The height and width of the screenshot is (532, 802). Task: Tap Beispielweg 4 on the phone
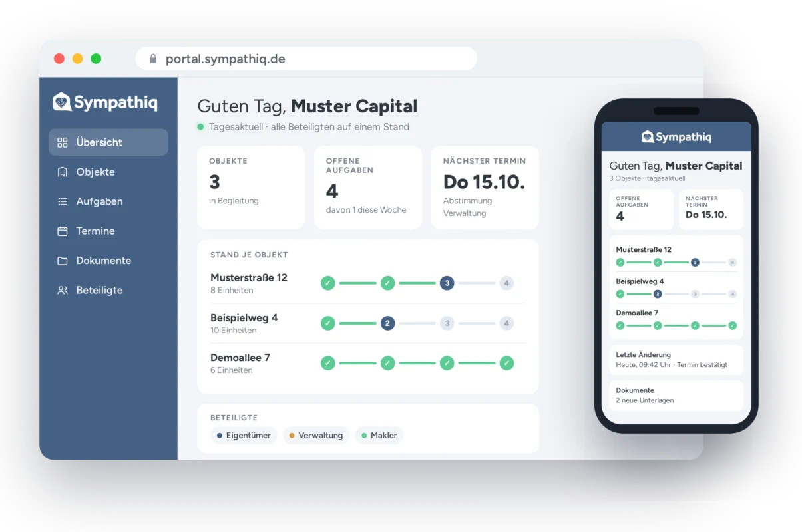coord(676,287)
